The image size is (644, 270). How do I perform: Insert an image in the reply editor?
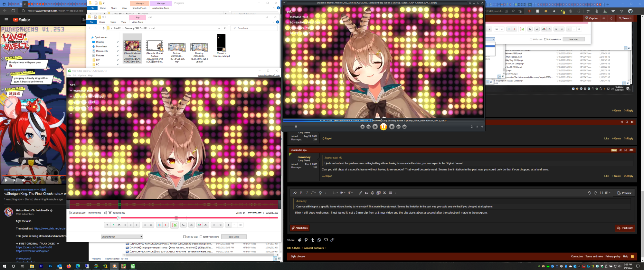(366, 193)
